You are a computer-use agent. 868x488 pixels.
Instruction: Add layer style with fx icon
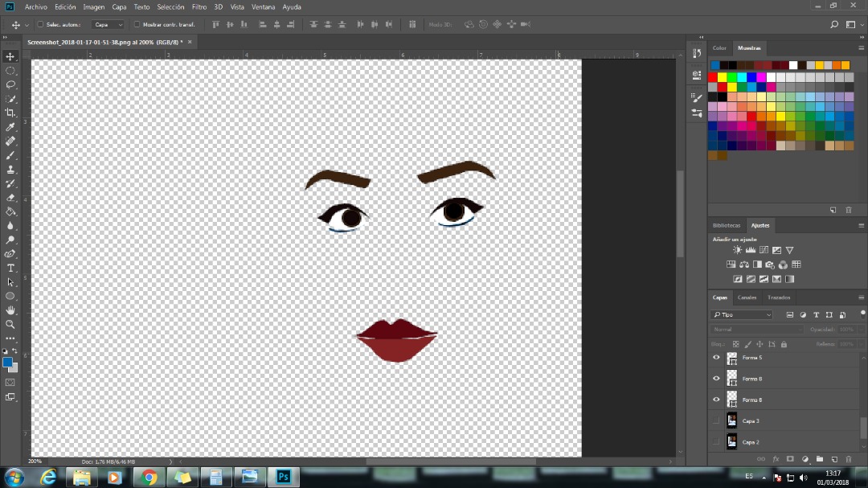click(x=776, y=459)
